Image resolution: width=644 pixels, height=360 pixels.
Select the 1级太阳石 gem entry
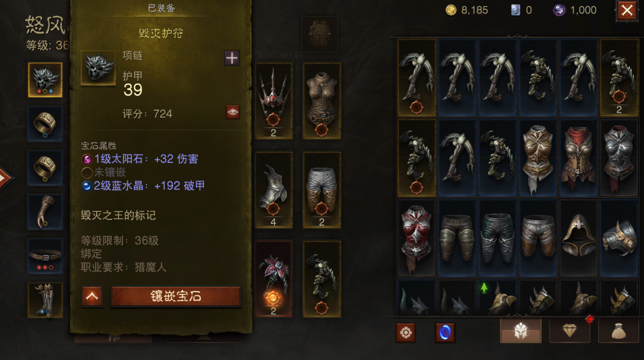pos(140,159)
